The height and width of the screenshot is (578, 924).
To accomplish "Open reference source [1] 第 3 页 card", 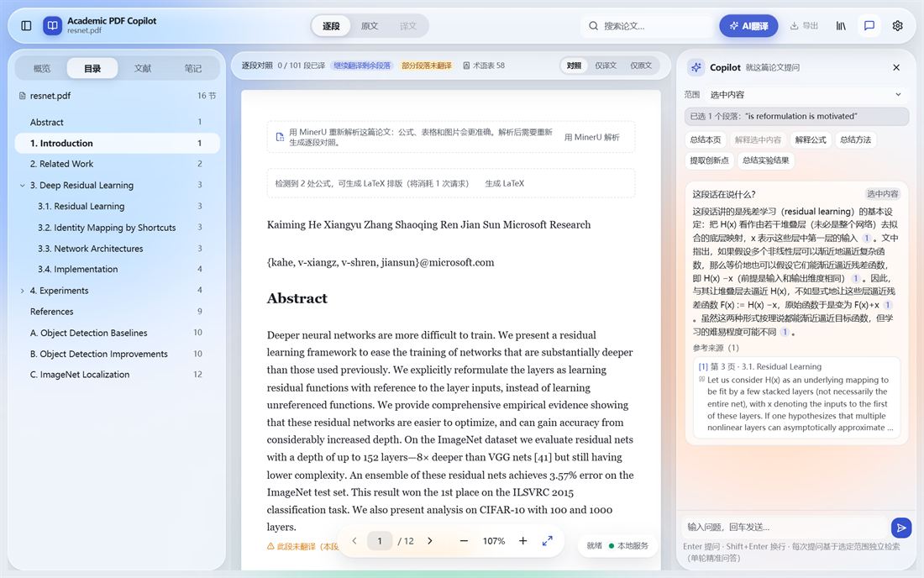I will (796, 397).
